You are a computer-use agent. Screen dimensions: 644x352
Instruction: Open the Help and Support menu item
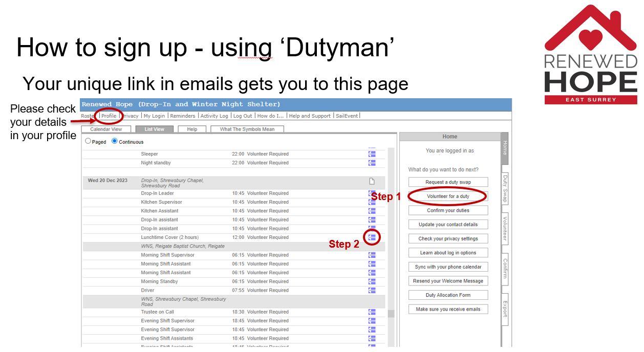[x=310, y=116]
